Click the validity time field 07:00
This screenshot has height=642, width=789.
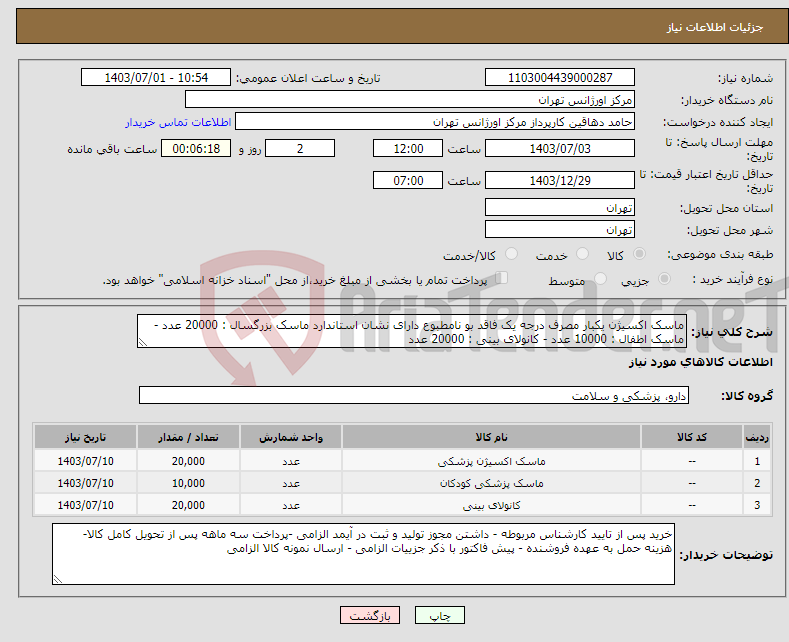408,180
